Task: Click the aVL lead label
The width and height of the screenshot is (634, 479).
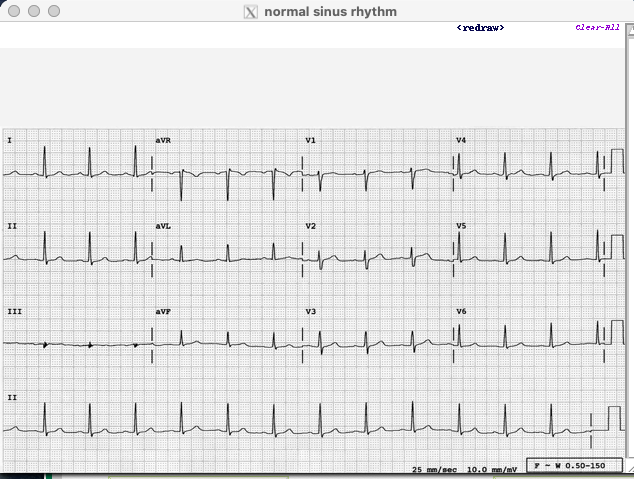Action: tap(163, 226)
